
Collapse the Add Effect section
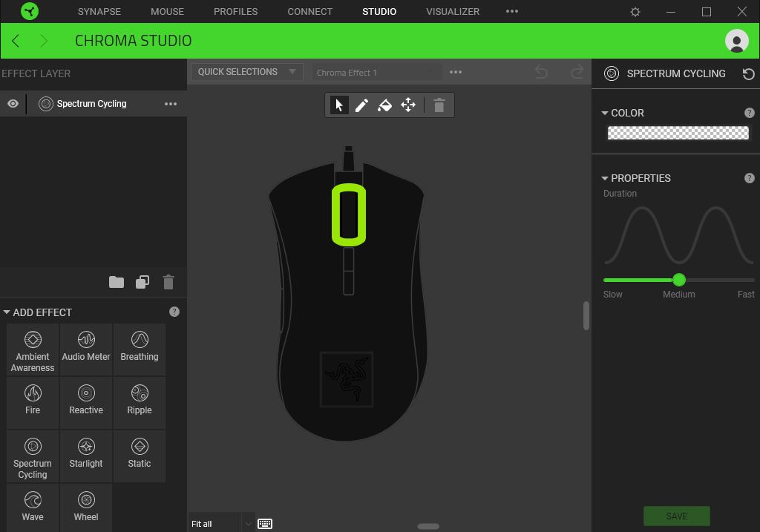pyautogui.click(x=7, y=312)
